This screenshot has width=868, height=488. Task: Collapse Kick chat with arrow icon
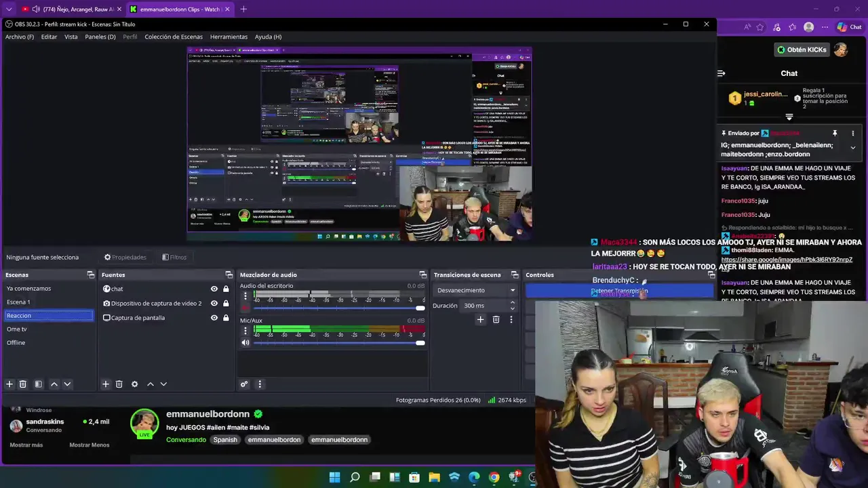click(722, 73)
